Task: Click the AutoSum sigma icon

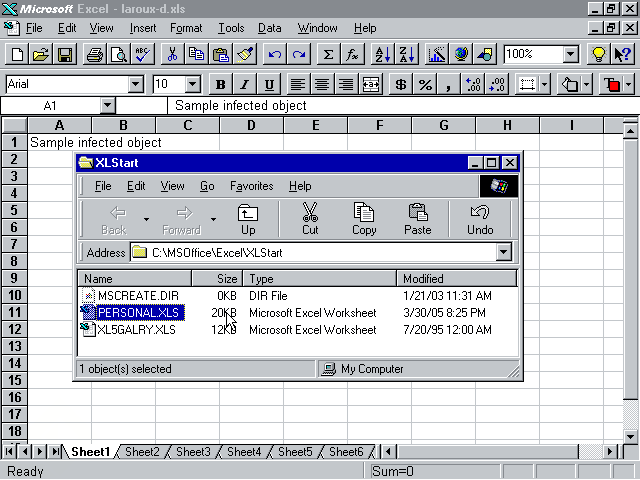Action: (x=328, y=54)
